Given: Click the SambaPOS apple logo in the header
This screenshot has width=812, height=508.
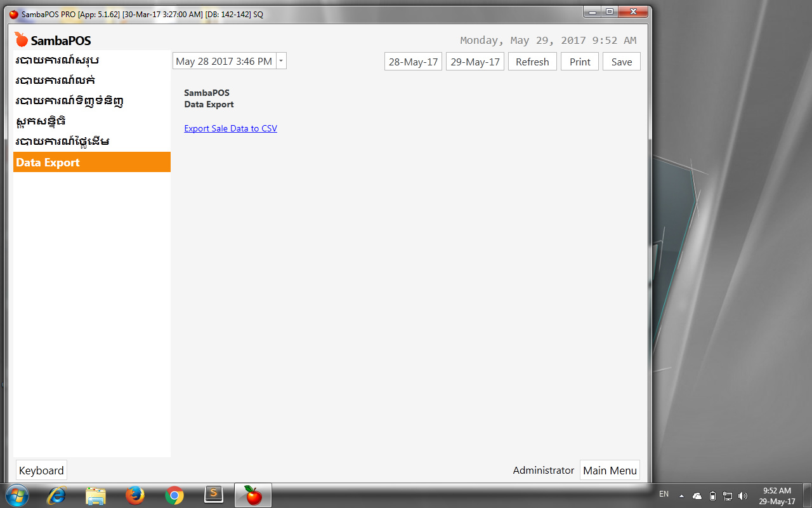Looking at the screenshot, I should pos(21,39).
